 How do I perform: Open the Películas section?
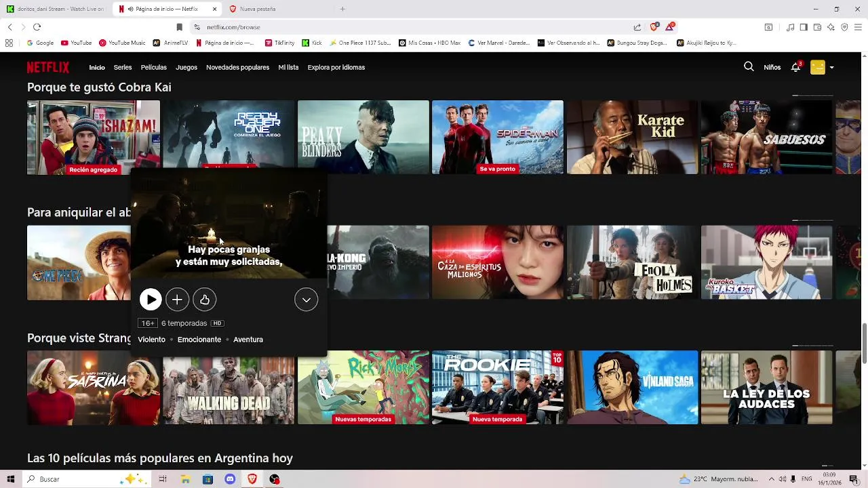[x=154, y=67]
